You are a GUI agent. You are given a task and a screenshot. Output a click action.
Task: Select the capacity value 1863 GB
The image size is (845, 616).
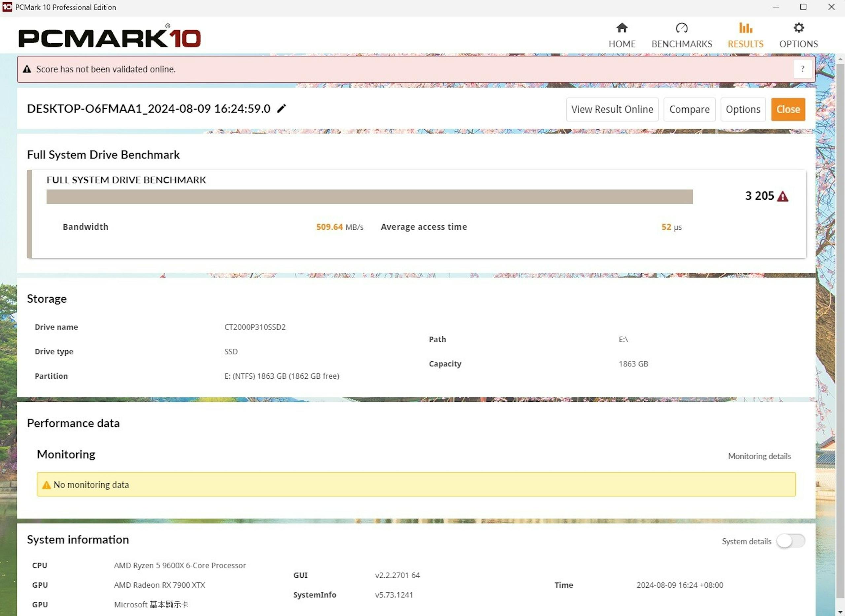click(633, 363)
